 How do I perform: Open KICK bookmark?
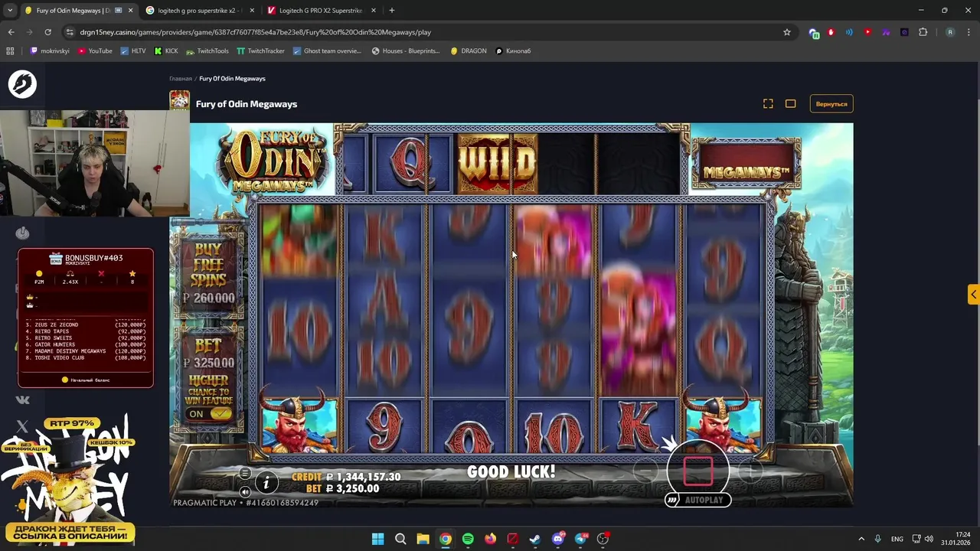tap(166, 51)
